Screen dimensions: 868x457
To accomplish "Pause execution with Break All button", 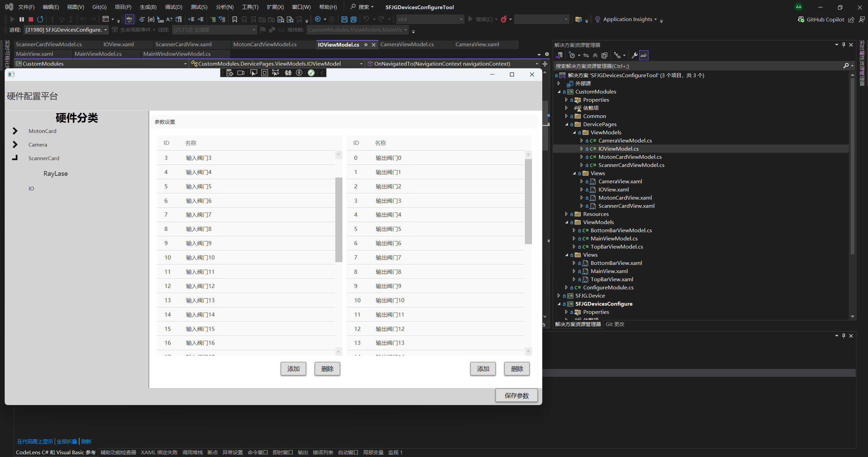I will click(x=22, y=19).
